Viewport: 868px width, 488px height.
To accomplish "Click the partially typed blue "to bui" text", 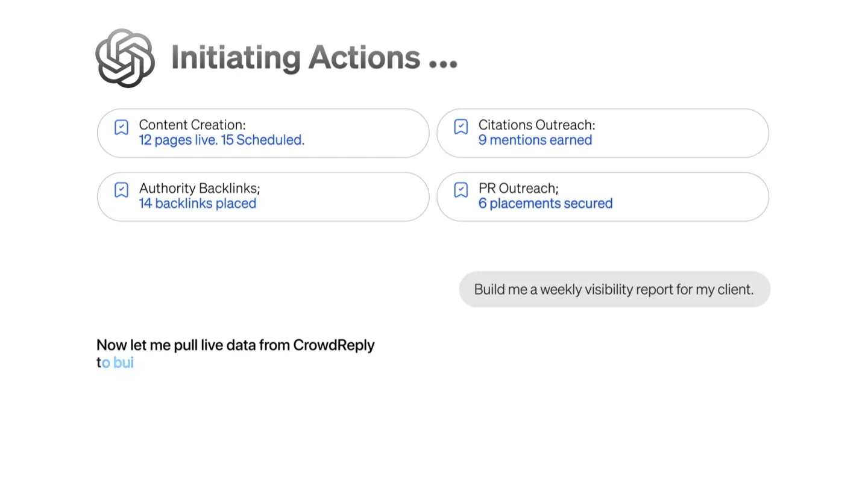I will click(115, 362).
